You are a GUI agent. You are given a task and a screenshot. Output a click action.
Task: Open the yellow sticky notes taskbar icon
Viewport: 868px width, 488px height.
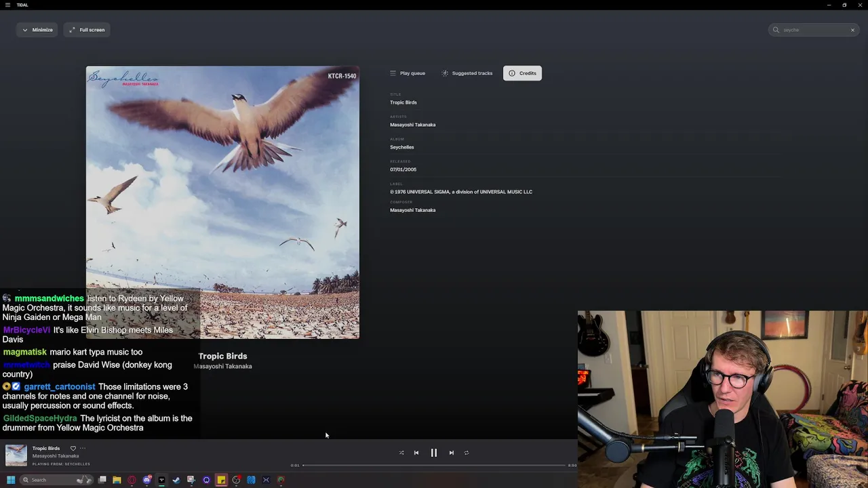tap(221, 480)
